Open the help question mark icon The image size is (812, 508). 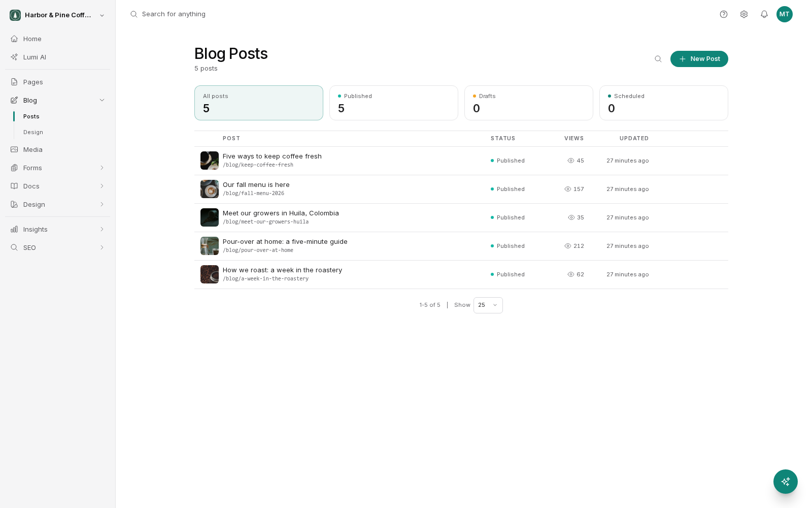click(724, 14)
